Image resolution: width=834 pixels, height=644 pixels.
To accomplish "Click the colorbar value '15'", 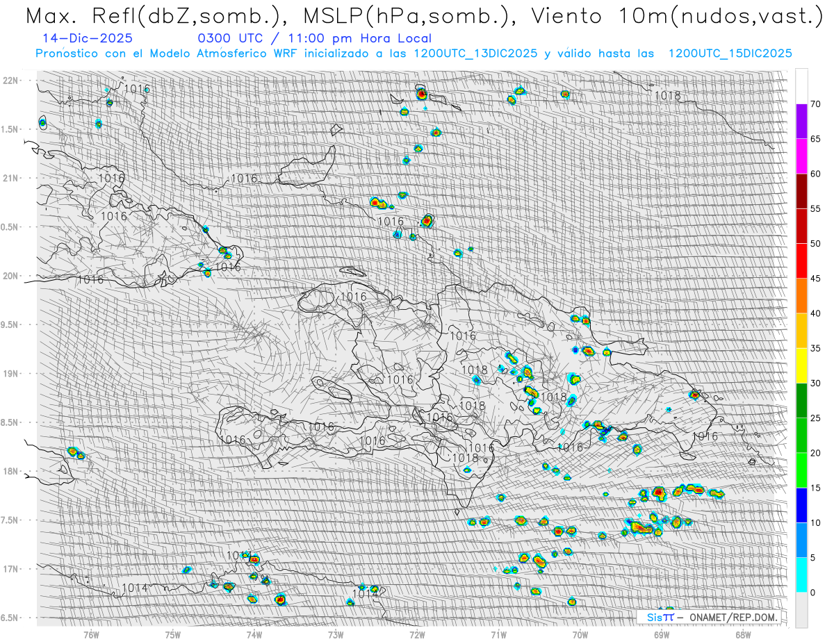I will 815,488.
